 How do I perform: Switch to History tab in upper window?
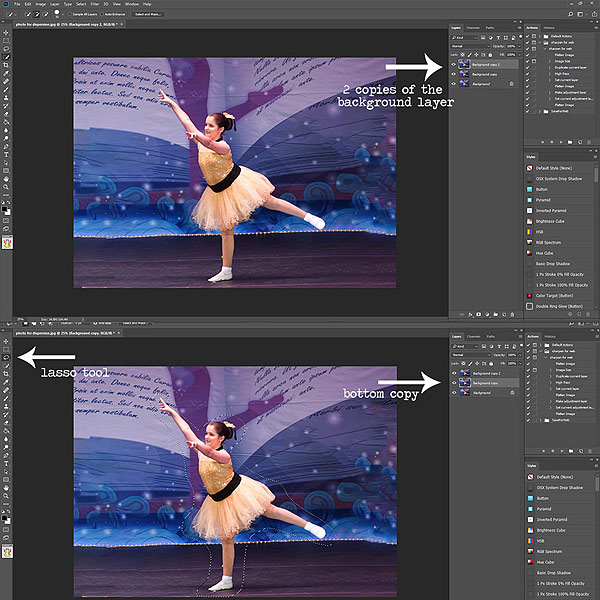(549, 28)
